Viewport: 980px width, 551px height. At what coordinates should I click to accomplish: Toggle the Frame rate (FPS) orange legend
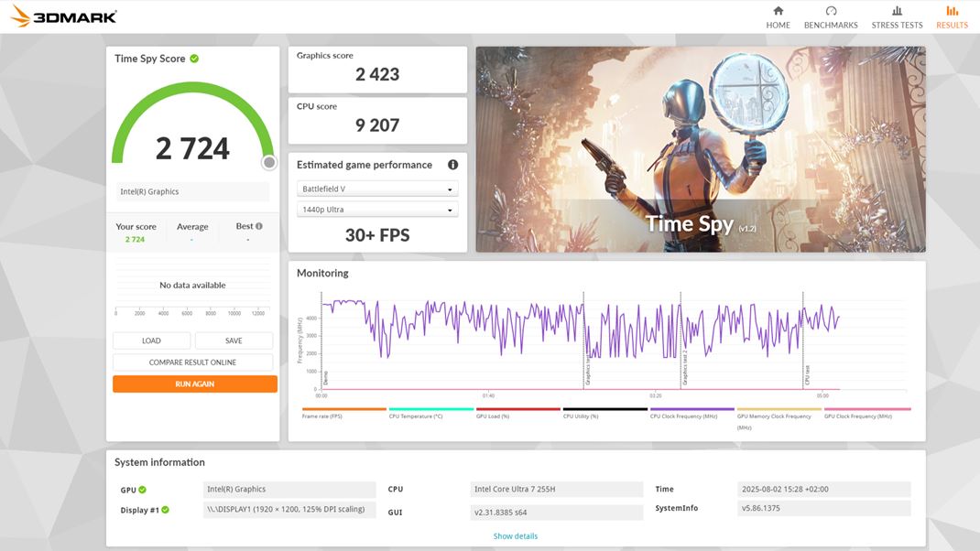tap(343, 412)
